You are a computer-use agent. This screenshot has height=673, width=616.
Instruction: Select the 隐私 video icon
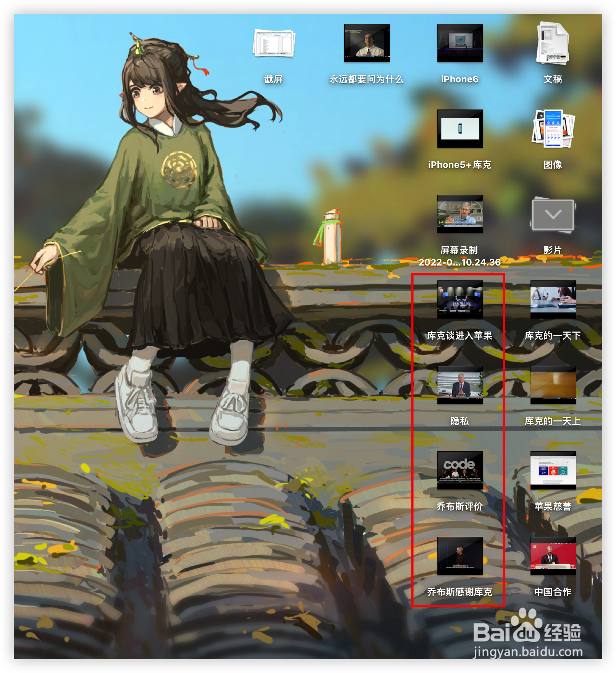[x=460, y=385]
